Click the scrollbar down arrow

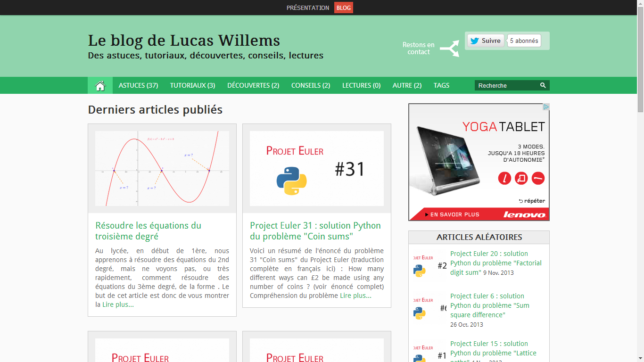pyautogui.click(x=641, y=358)
